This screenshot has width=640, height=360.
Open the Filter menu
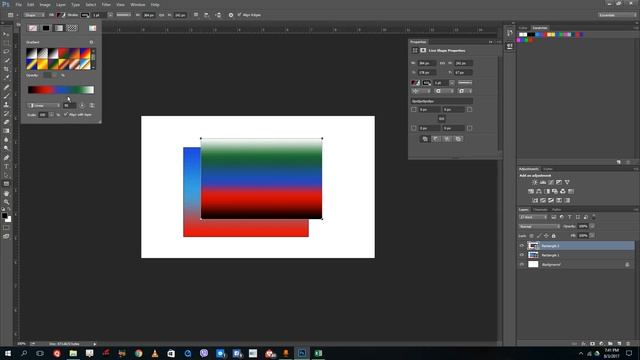(x=106, y=4)
